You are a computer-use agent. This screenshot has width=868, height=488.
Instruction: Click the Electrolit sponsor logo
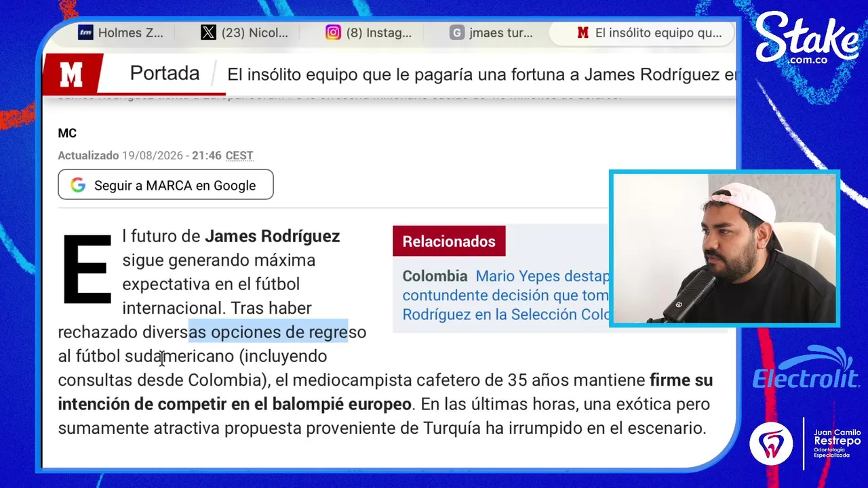tap(806, 368)
